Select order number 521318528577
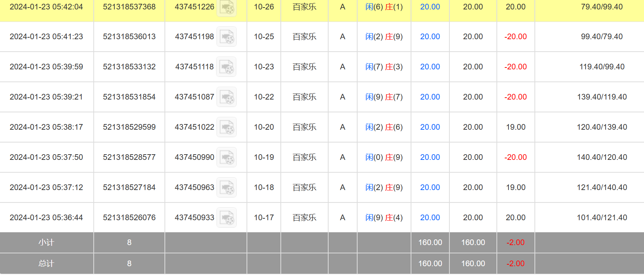This screenshot has width=644, height=276. click(x=129, y=157)
